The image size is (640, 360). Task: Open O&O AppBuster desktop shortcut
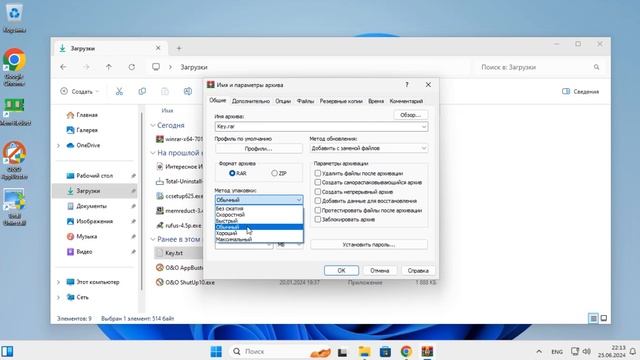tap(15, 160)
